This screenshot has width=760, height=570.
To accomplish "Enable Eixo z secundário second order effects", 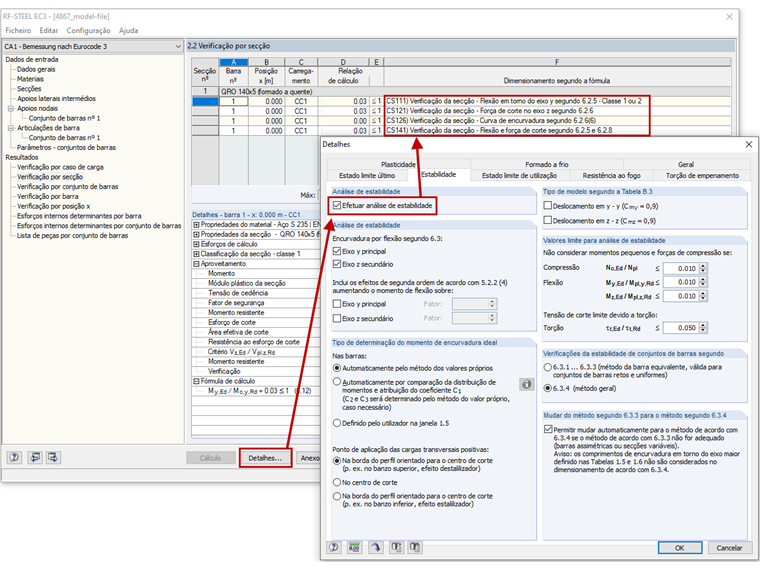I will [337, 318].
